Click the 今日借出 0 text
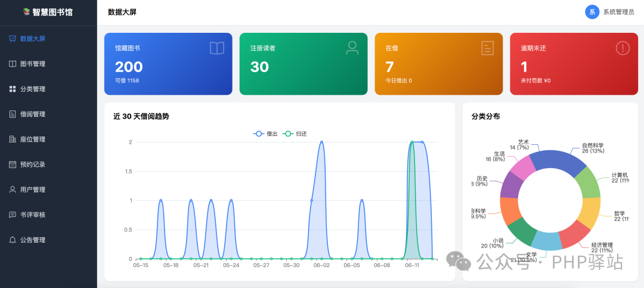Screen dimensions: 644x288 [398, 80]
